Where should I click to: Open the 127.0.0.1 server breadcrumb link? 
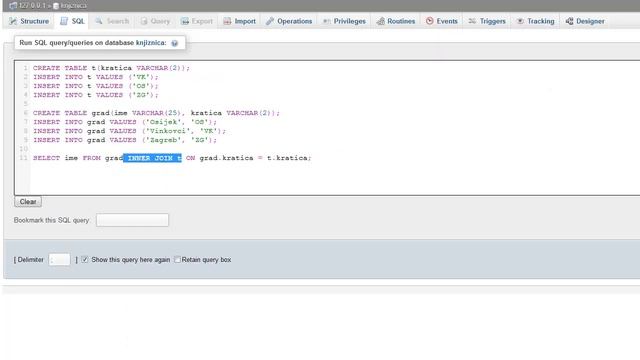pos(32,6)
